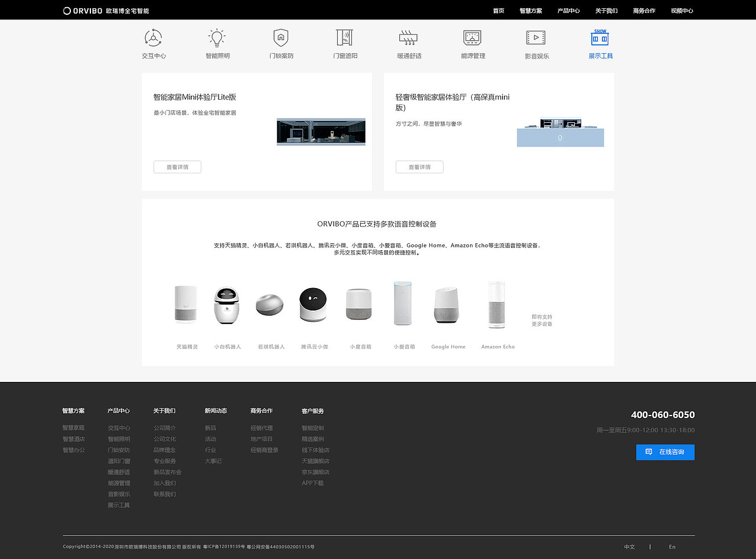The width and height of the screenshot is (756, 559).
Task: Select the 暖通舒适 heating icon
Action: coord(409,38)
